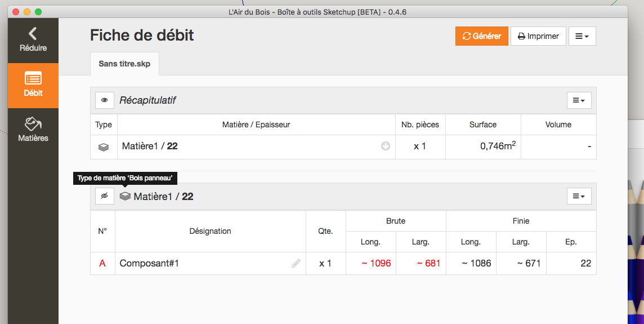Click the pencil edit icon for Composant#1
644x324 pixels.
[x=296, y=264]
